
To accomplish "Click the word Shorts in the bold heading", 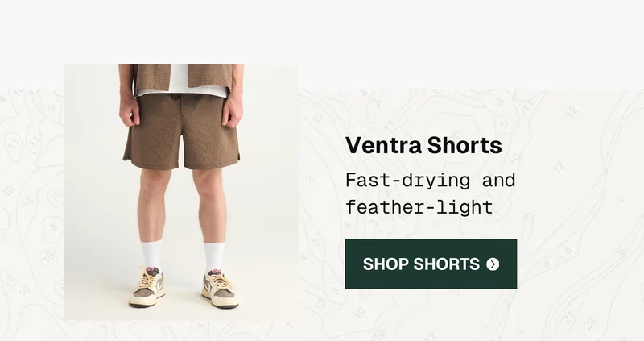I will [x=464, y=145].
